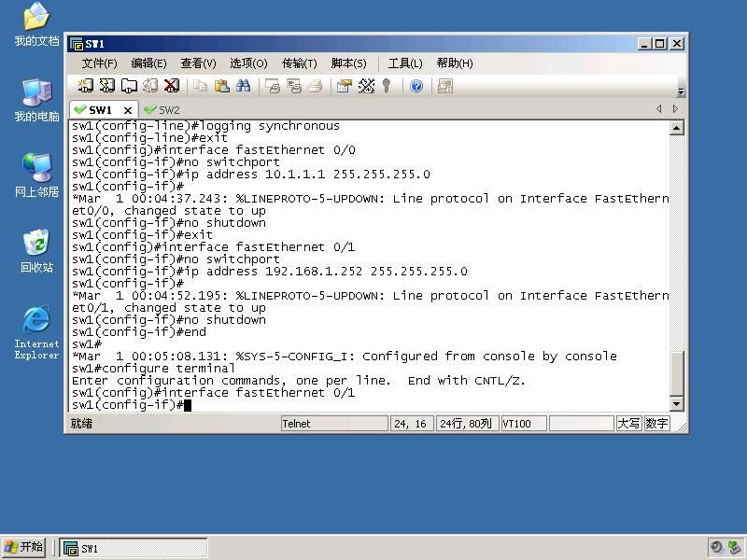Click the 24行, 80列 status field
This screenshot has height=560, width=747.
coord(467,424)
